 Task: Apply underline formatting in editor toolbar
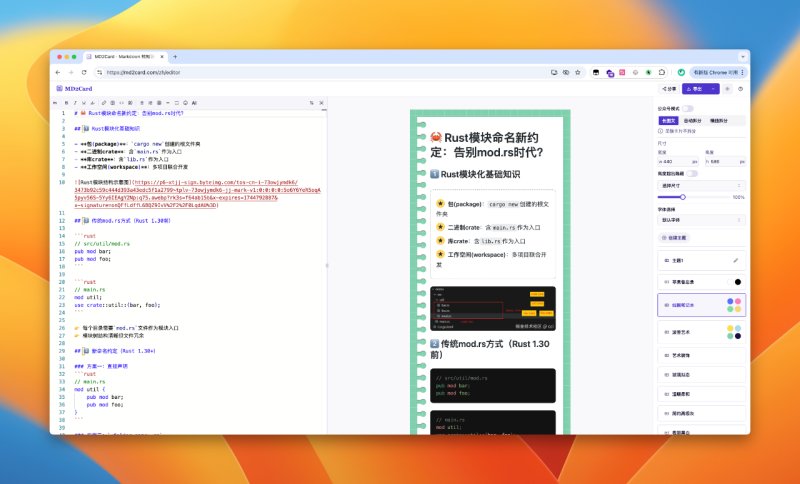pos(84,103)
